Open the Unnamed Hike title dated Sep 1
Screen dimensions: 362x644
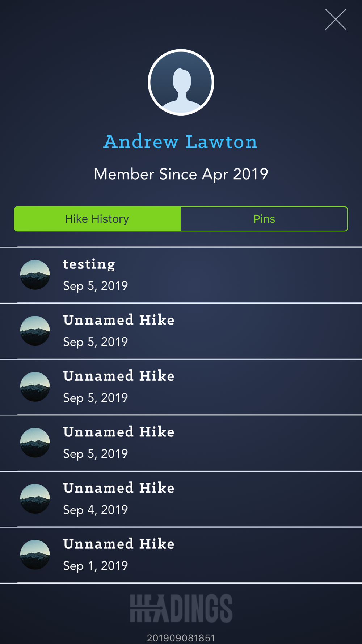pyautogui.click(x=119, y=544)
